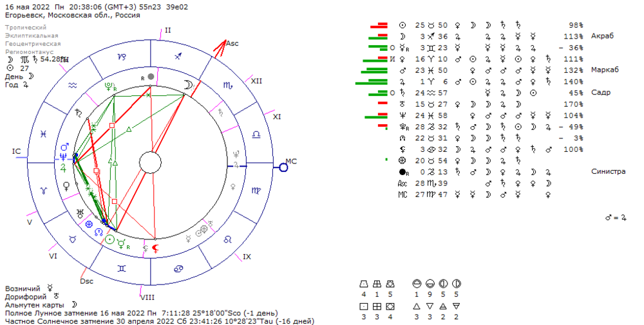Screen dimensions: 644x325
Task: Click the Scorpio sign in the outer ring
Action: point(227,86)
